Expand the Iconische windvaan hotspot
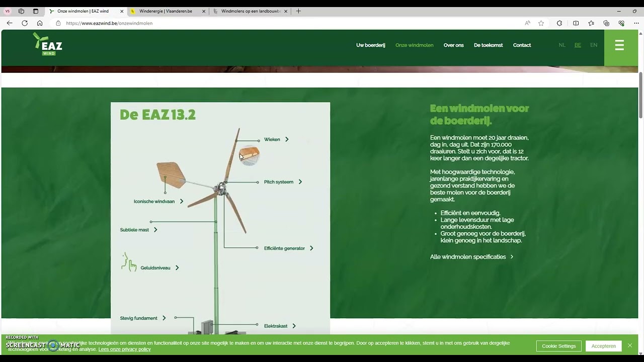The height and width of the screenshot is (362, 644). [158, 202]
